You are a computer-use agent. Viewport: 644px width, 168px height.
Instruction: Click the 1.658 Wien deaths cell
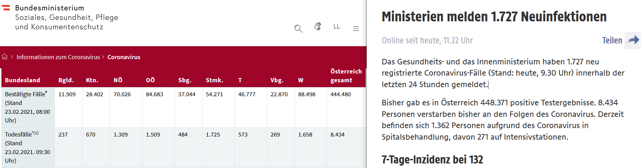pos(305,134)
